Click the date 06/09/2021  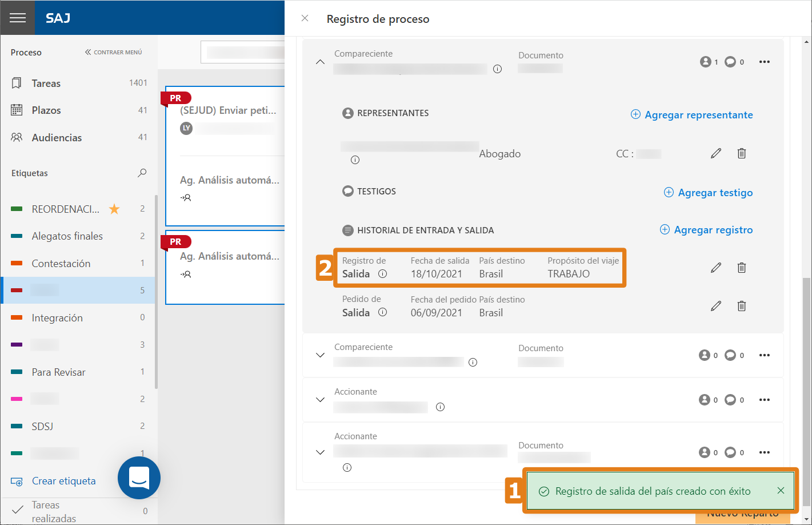[437, 313]
